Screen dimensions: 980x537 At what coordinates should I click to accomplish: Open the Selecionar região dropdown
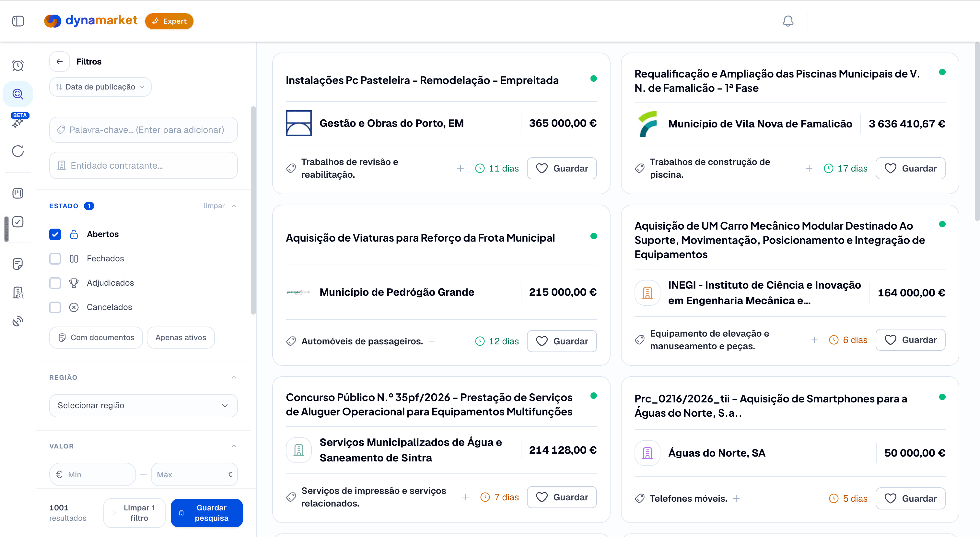pos(144,405)
